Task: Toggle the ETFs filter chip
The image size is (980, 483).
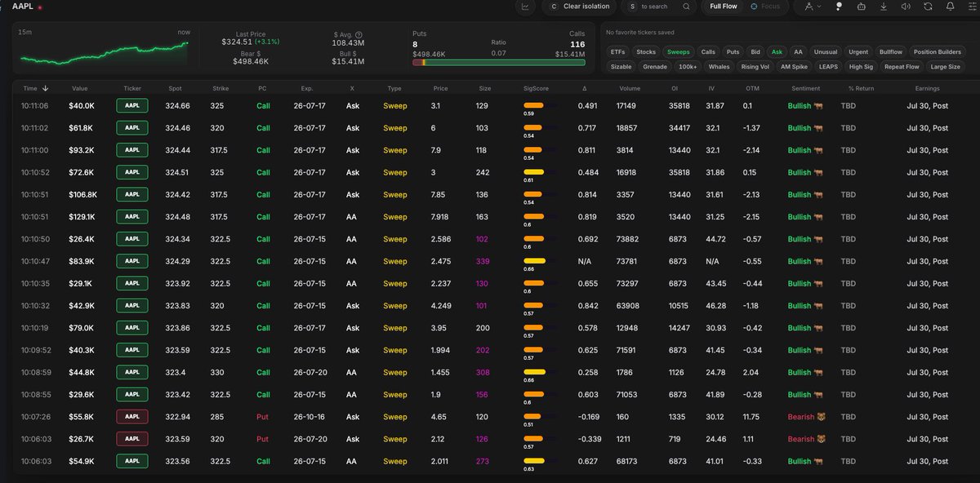Action: (618, 51)
